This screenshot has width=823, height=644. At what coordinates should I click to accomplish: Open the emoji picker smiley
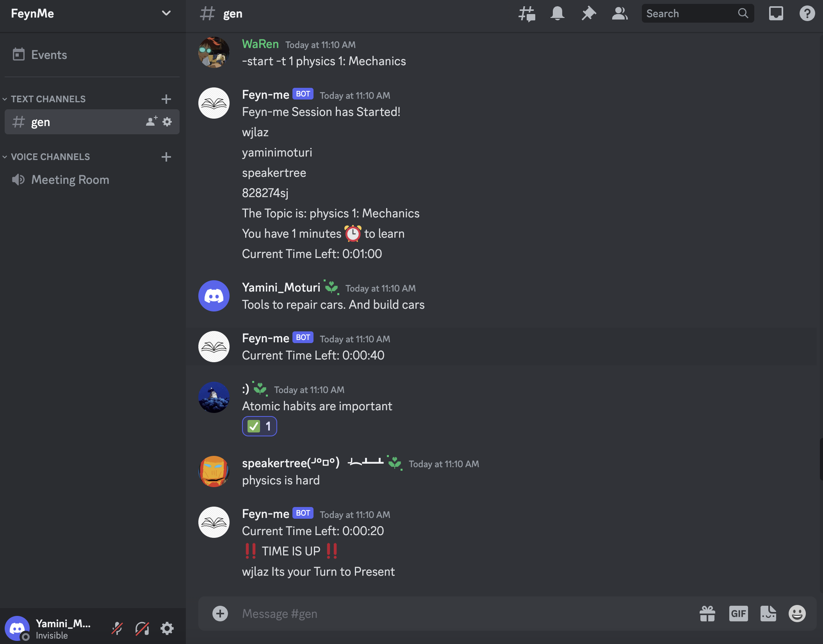coord(797,614)
